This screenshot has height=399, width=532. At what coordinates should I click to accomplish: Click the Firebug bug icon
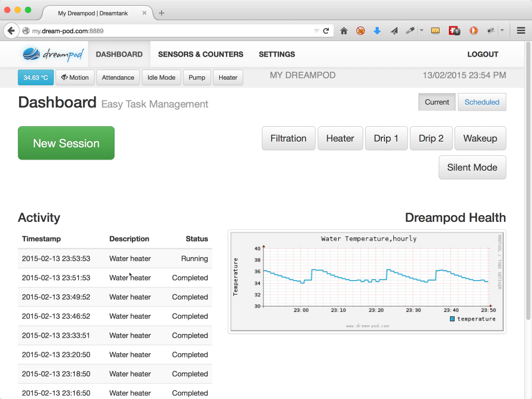(x=490, y=31)
